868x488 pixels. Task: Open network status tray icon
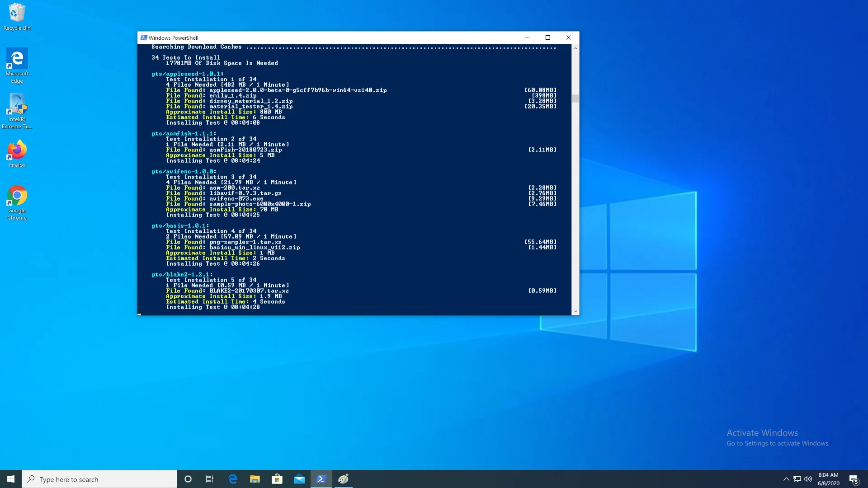click(x=797, y=479)
